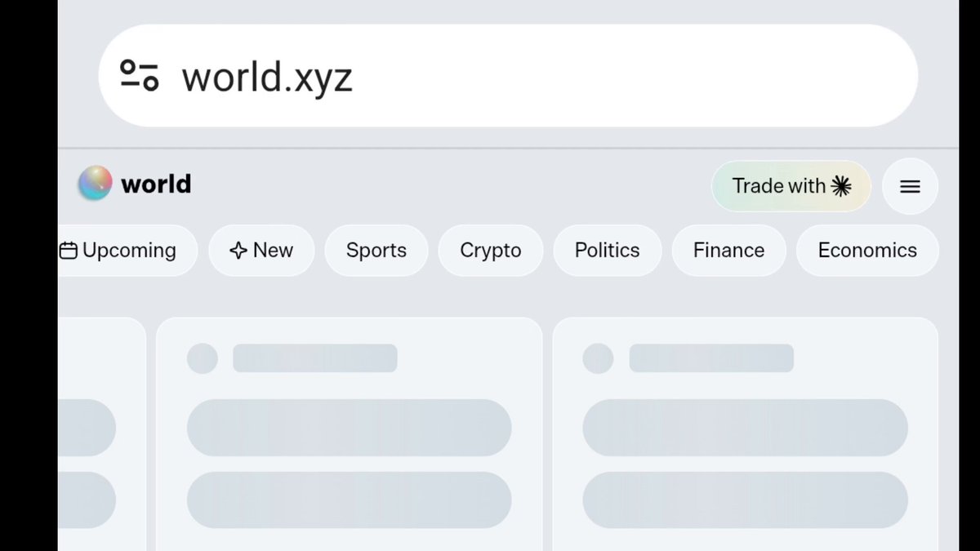Viewport: 980px width, 551px height.
Task: Click the calendar icon on Upcoming
Action: click(69, 251)
